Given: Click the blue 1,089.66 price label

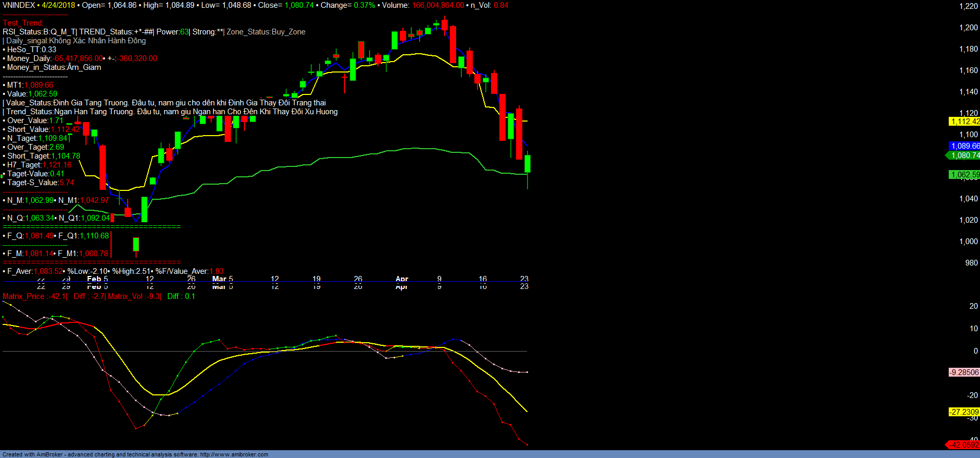Looking at the screenshot, I should click(964, 146).
